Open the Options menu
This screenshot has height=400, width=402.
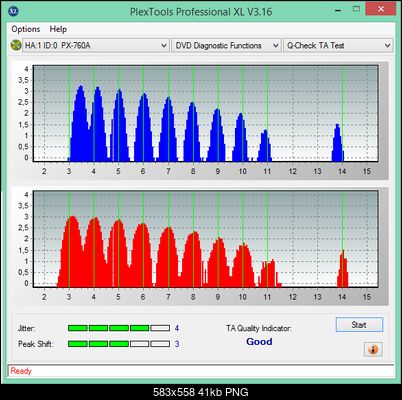click(26, 29)
